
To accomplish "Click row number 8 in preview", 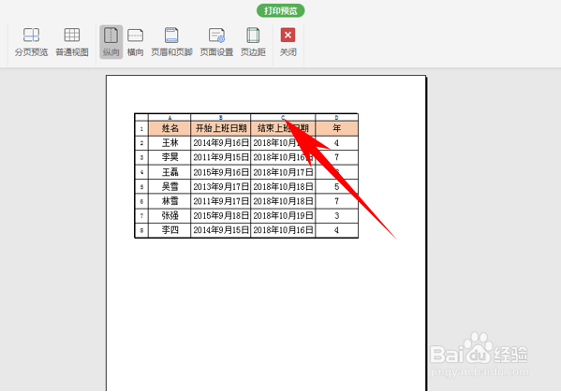I will (141, 230).
